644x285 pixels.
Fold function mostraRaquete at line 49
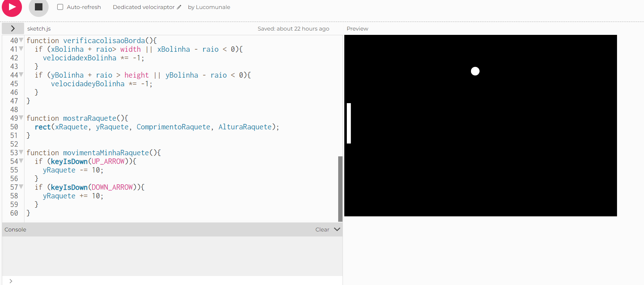pyautogui.click(x=21, y=118)
